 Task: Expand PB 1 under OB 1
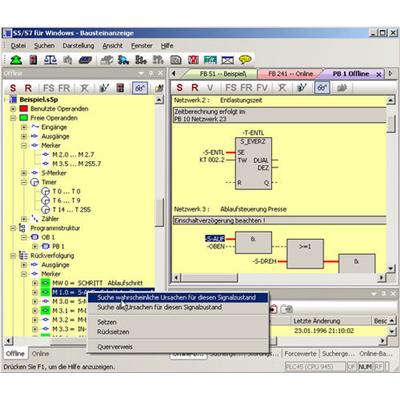(35, 246)
